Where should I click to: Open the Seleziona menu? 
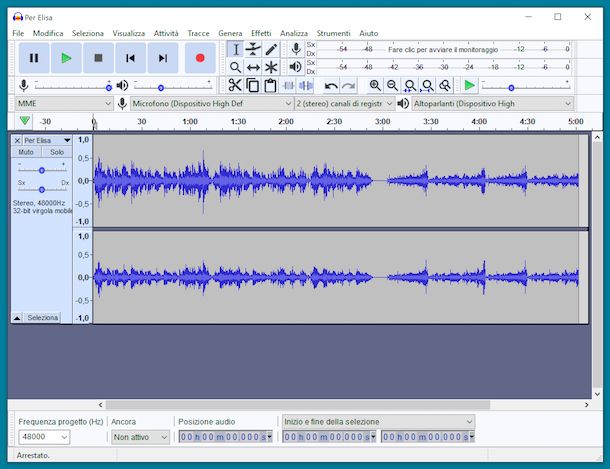pyautogui.click(x=88, y=33)
